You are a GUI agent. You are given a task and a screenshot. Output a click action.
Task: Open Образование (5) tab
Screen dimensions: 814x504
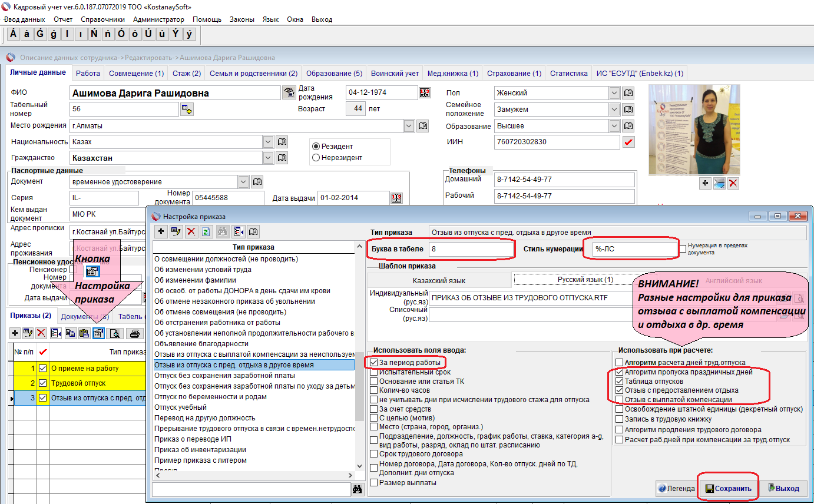coord(335,74)
